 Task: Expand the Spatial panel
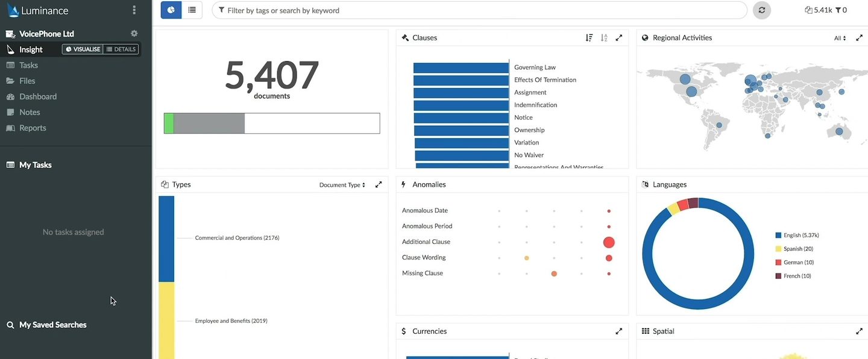pyautogui.click(x=859, y=331)
